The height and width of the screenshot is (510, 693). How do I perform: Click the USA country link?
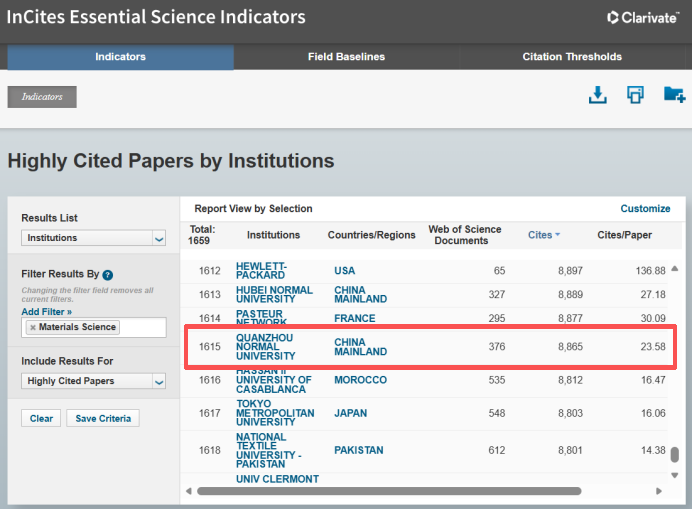[344, 271]
